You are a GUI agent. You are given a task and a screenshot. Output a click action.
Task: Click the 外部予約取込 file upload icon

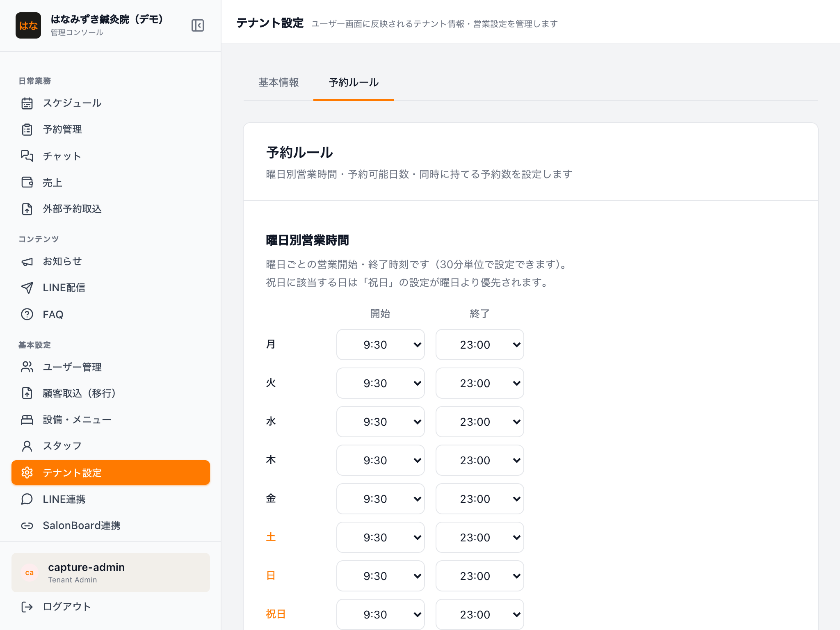point(27,209)
